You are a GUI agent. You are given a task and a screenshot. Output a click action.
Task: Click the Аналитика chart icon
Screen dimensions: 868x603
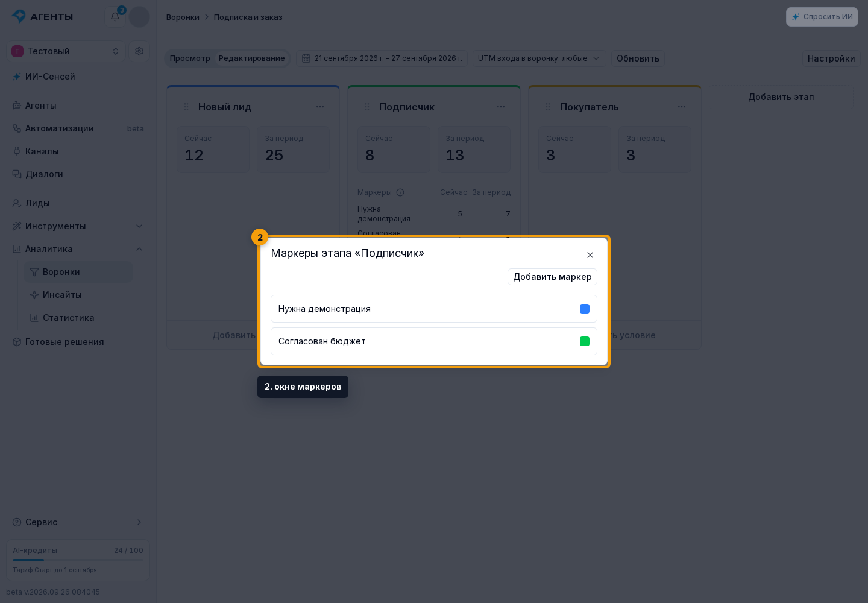(17, 249)
